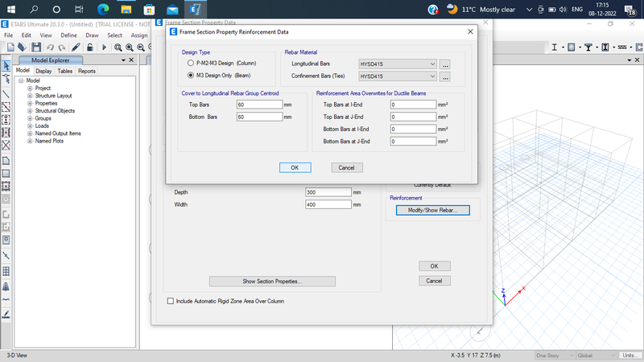Click the Top Bars at I-End area field

(x=413, y=105)
